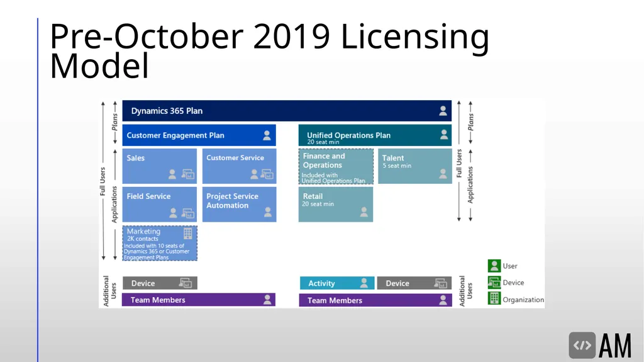This screenshot has width=644, height=362.
Task: Click the green Device legend icon
Action: [x=494, y=283]
